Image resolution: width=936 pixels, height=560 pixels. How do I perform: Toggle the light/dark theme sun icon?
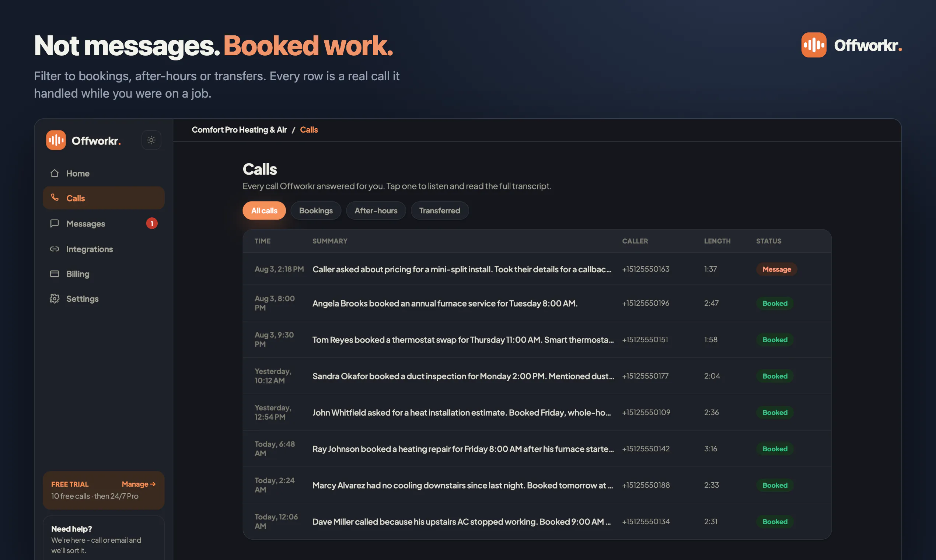point(151,140)
